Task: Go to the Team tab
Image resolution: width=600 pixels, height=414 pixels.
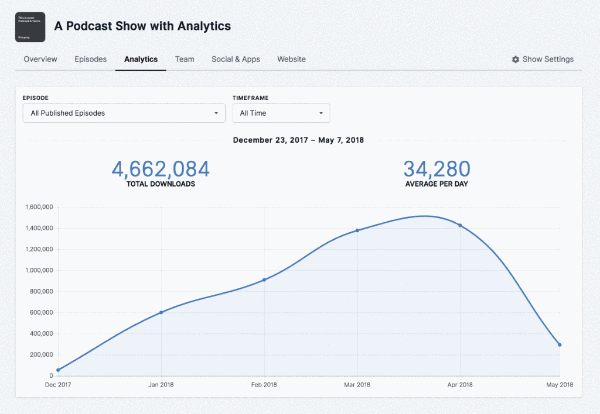Action: pos(184,59)
